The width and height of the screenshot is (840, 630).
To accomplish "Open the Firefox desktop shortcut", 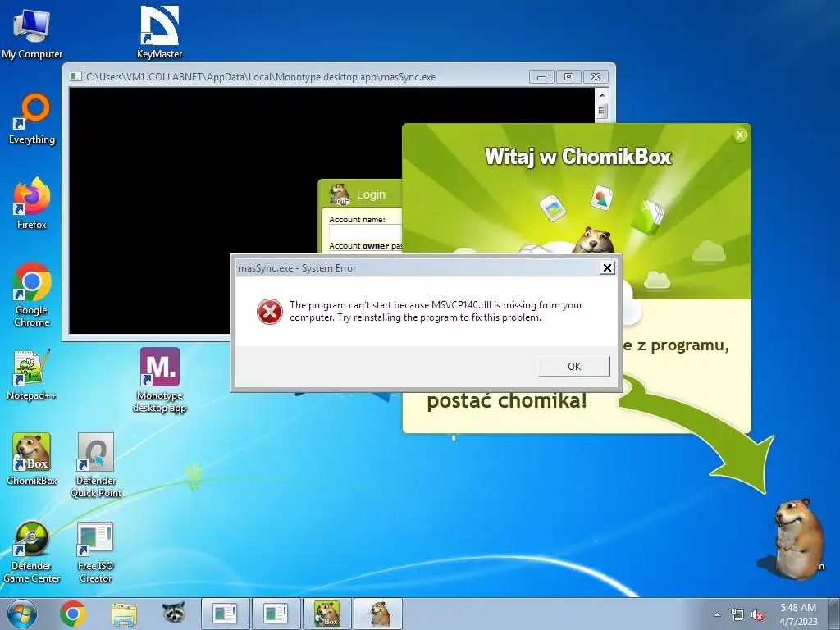I will coord(32,203).
